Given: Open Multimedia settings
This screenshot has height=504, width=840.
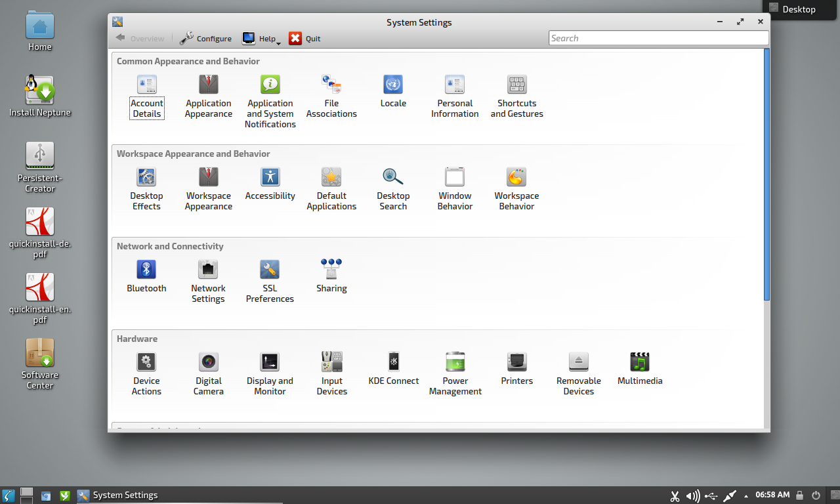Looking at the screenshot, I should pyautogui.click(x=640, y=369).
